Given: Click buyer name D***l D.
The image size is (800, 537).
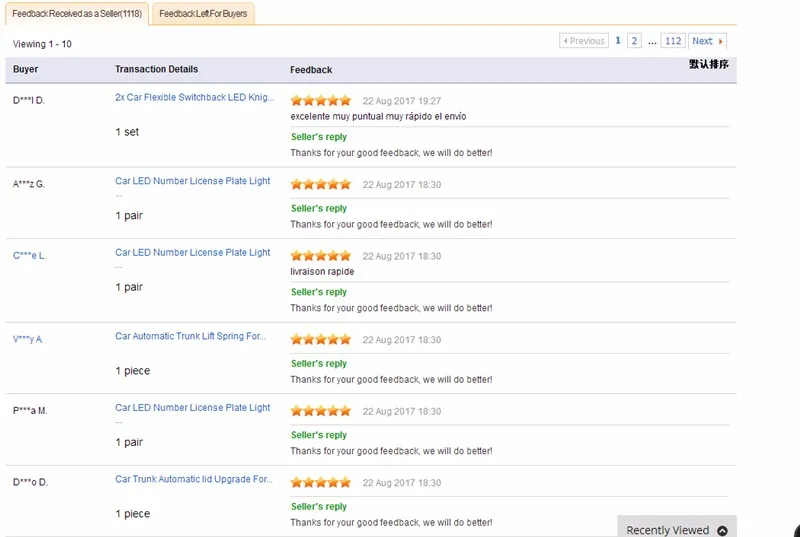Looking at the screenshot, I should (x=29, y=100).
